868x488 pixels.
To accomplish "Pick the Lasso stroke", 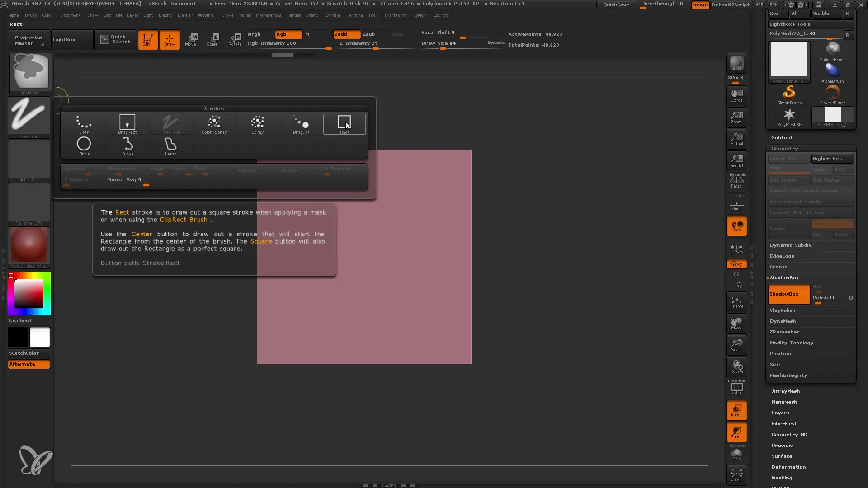I will click(171, 146).
